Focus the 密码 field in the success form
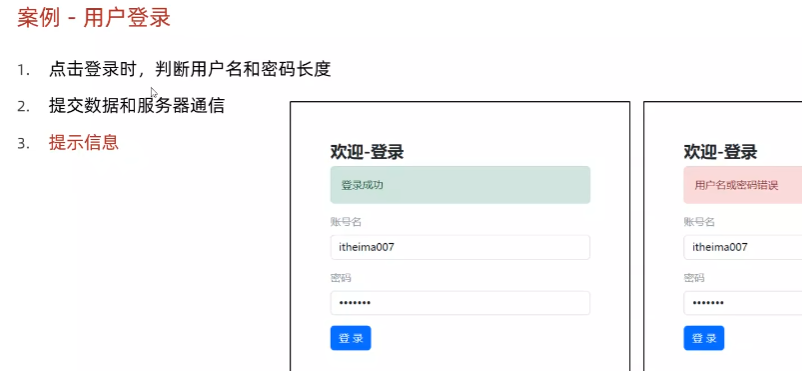Screen dimensions: 802x371 [x=460, y=303]
